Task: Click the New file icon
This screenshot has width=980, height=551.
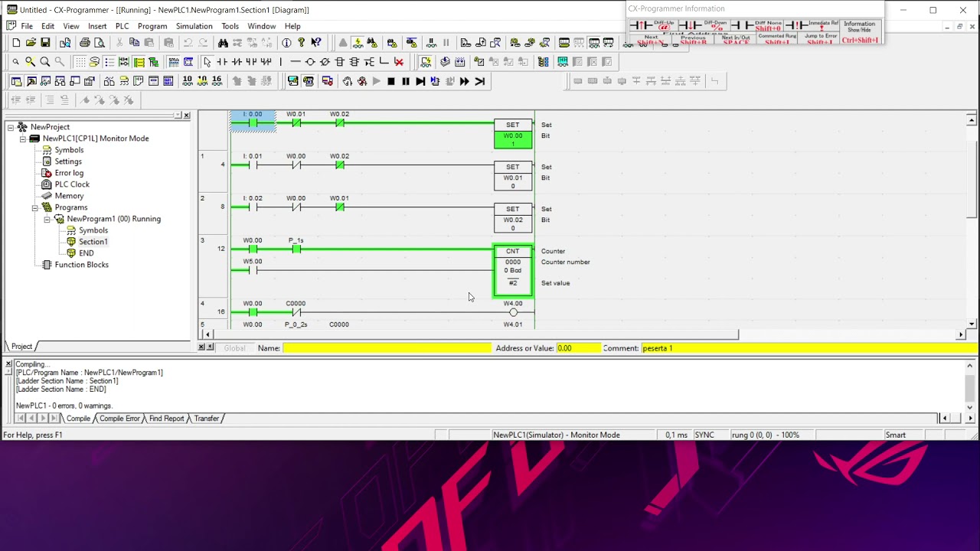Action: click(16, 43)
